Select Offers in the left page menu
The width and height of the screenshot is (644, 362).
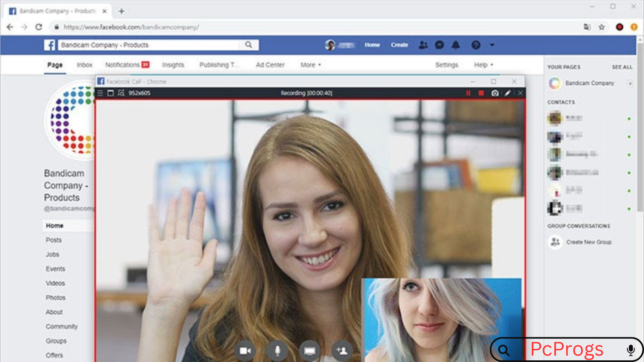[x=54, y=356]
